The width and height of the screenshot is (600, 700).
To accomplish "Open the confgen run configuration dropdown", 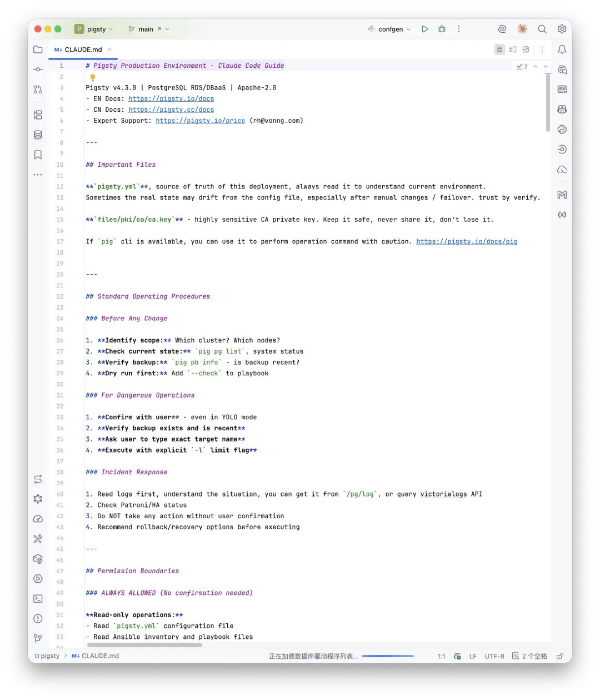I will 390,29.
